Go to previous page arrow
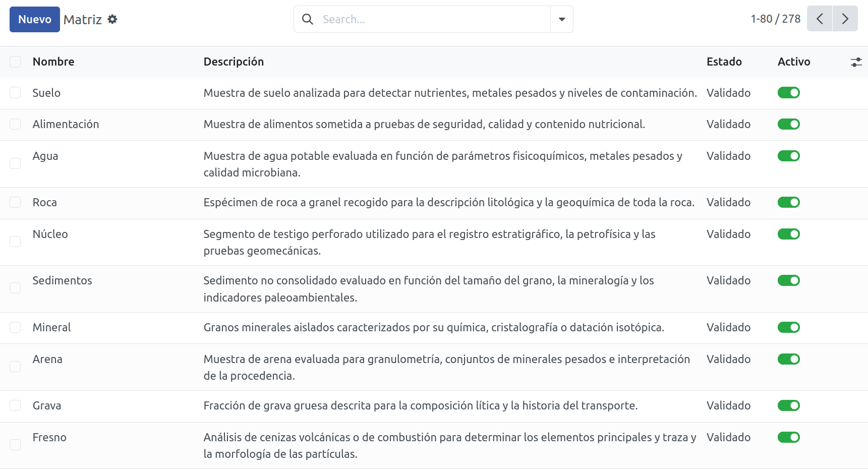 pyautogui.click(x=820, y=19)
